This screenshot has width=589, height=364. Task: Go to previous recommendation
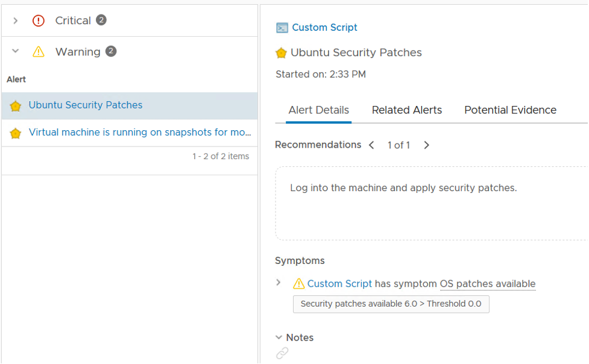point(371,145)
